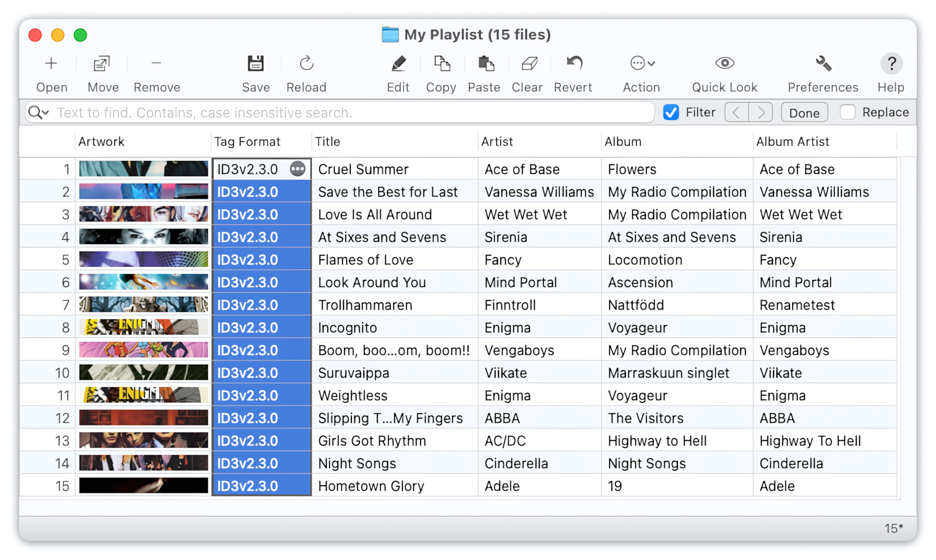Click the file count indicator in status bar
Screen dimensions: 936x560
click(893, 528)
